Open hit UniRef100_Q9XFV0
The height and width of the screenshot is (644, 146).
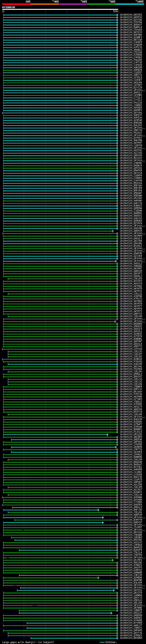pyautogui.click(x=131, y=17)
